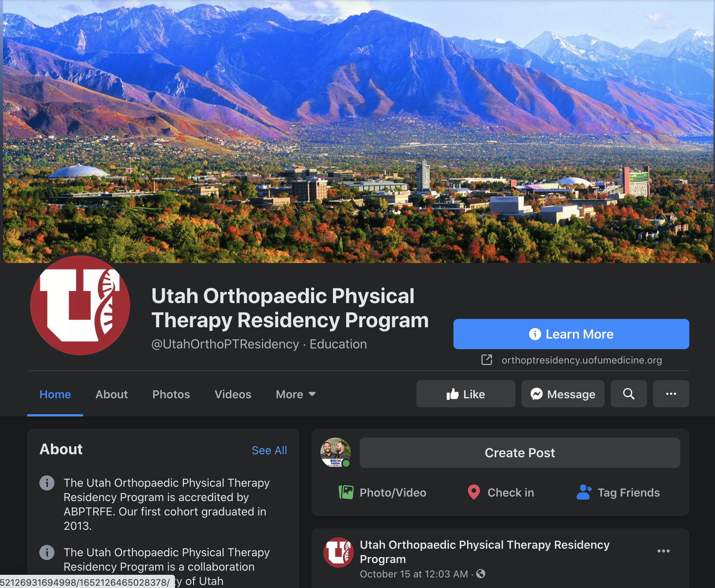Click the globe public audience icon
Viewport: 715px width, 588px height.
coord(481,574)
